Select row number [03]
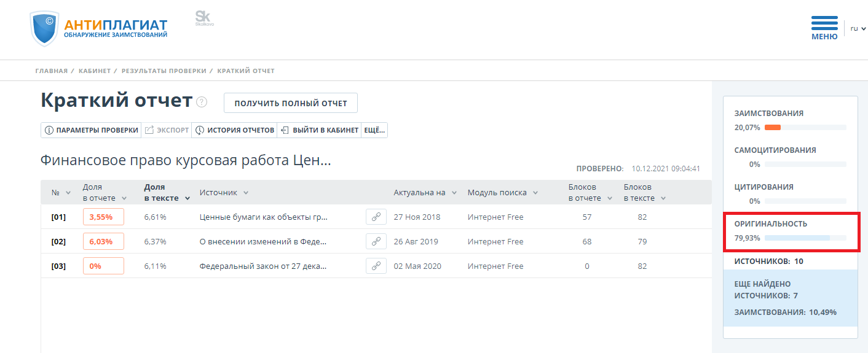This screenshot has height=353, width=868. coord(58,266)
